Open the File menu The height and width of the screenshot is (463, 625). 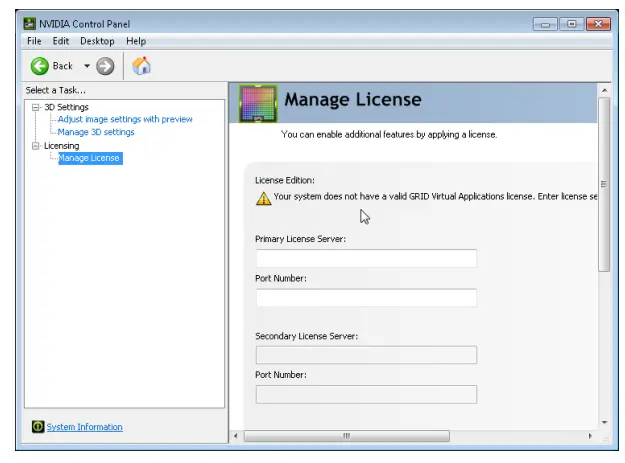point(34,41)
